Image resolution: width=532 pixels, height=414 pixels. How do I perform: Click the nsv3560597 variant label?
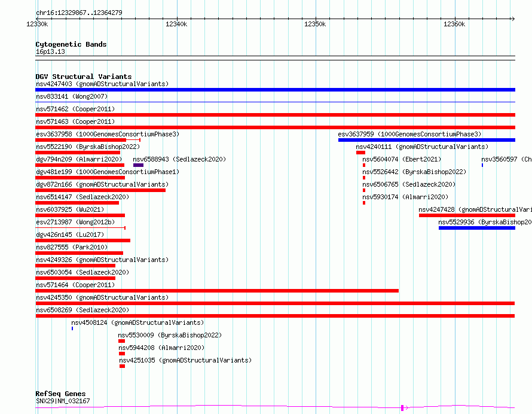(506, 159)
